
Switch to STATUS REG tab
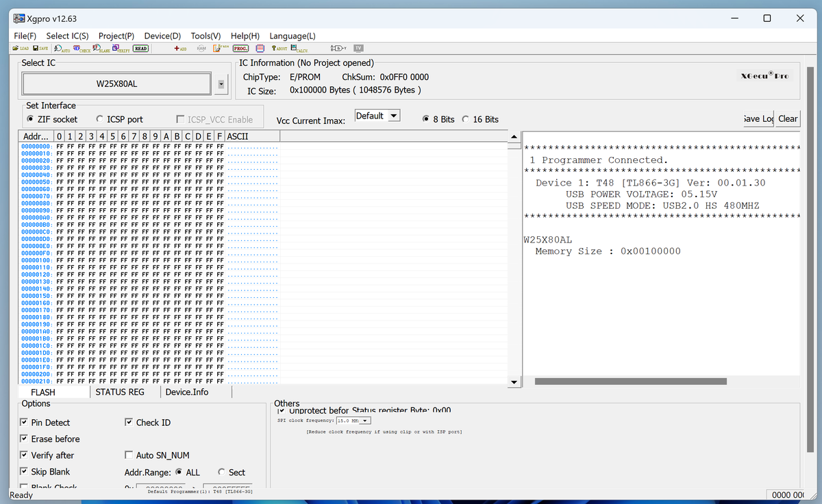(x=125, y=392)
